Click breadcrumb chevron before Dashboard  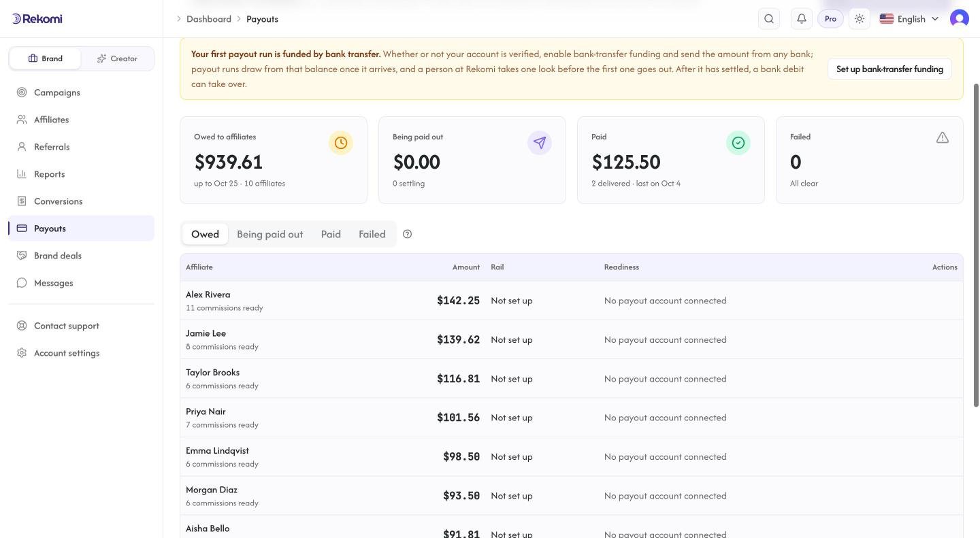click(x=179, y=19)
